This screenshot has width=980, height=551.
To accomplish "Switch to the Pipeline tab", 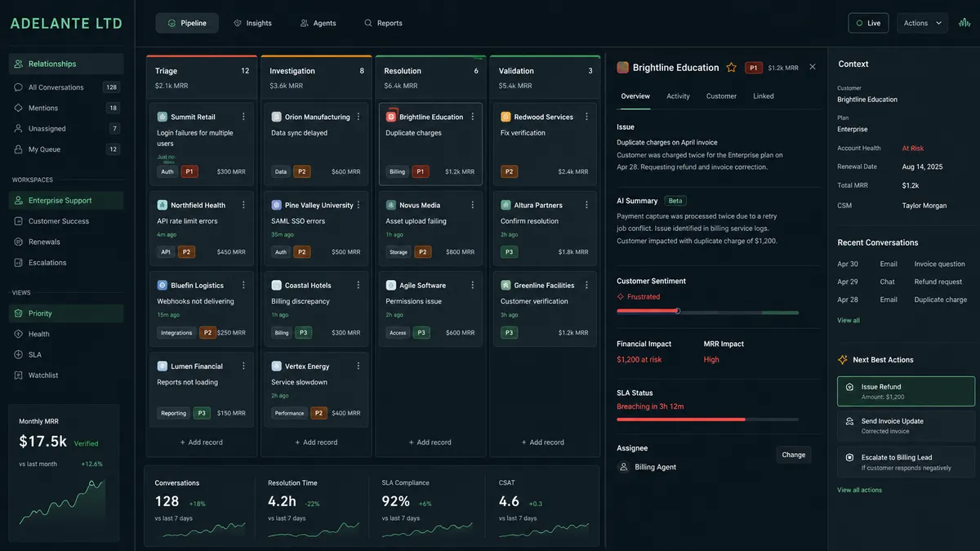I will (187, 23).
